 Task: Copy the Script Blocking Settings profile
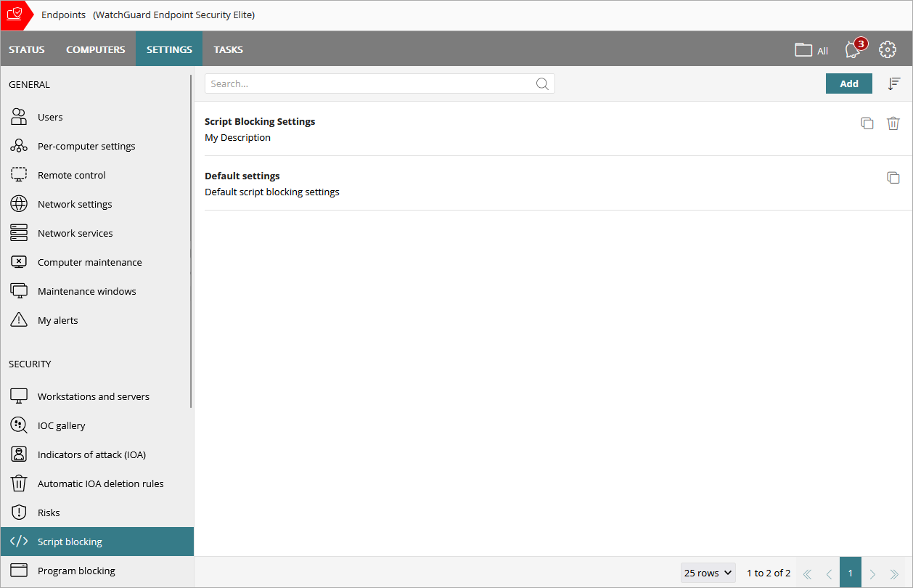867,123
